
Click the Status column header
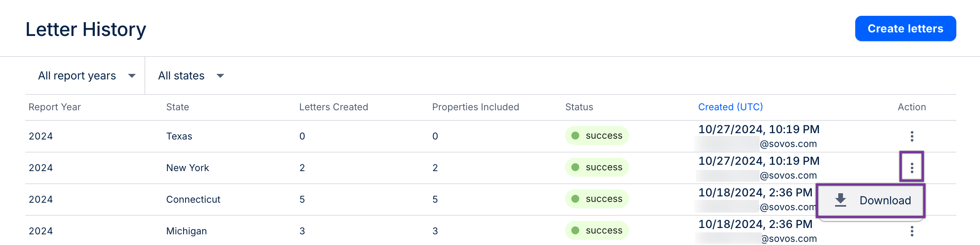[x=579, y=107]
